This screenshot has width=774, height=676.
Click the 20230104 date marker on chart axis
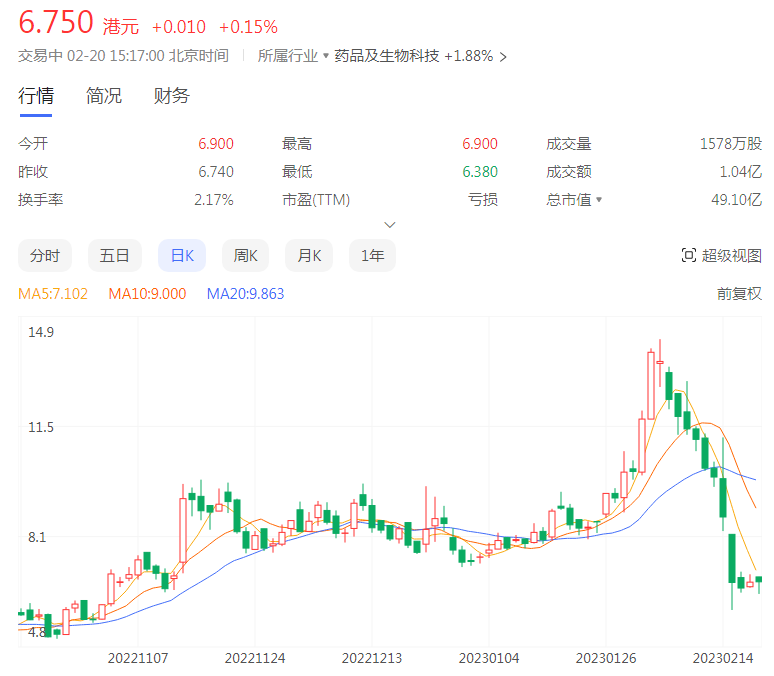[x=488, y=659]
